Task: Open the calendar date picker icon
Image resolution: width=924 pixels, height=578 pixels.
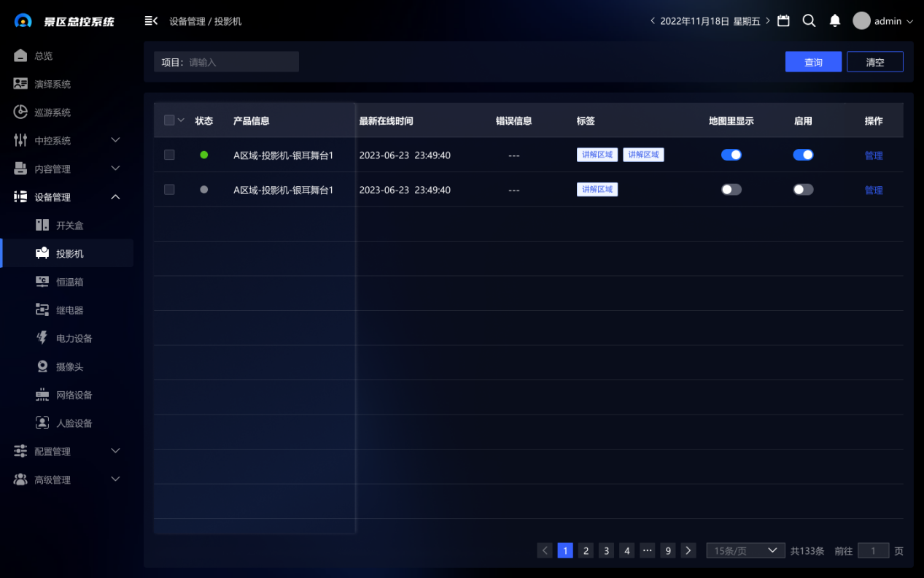Action: [783, 21]
